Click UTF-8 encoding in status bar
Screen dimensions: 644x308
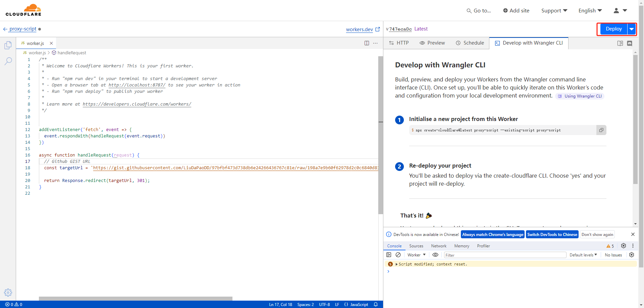324,304
